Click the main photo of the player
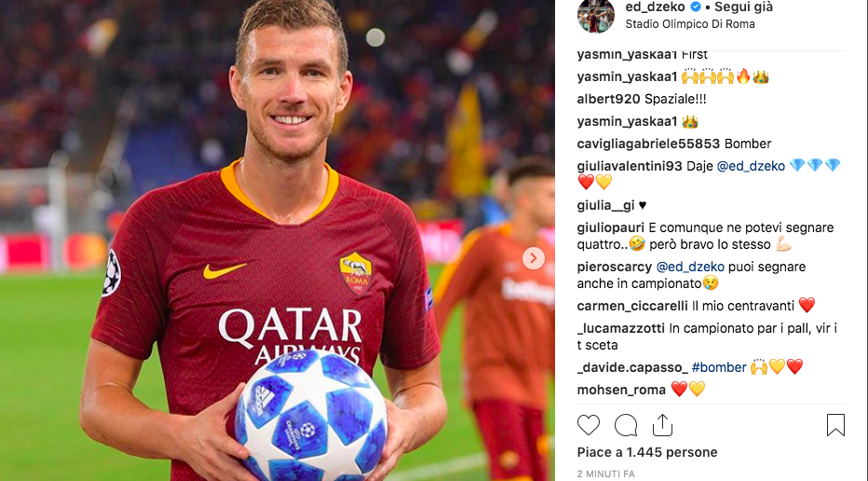The width and height of the screenshot is (868, 481). click(x=277, y=240)
